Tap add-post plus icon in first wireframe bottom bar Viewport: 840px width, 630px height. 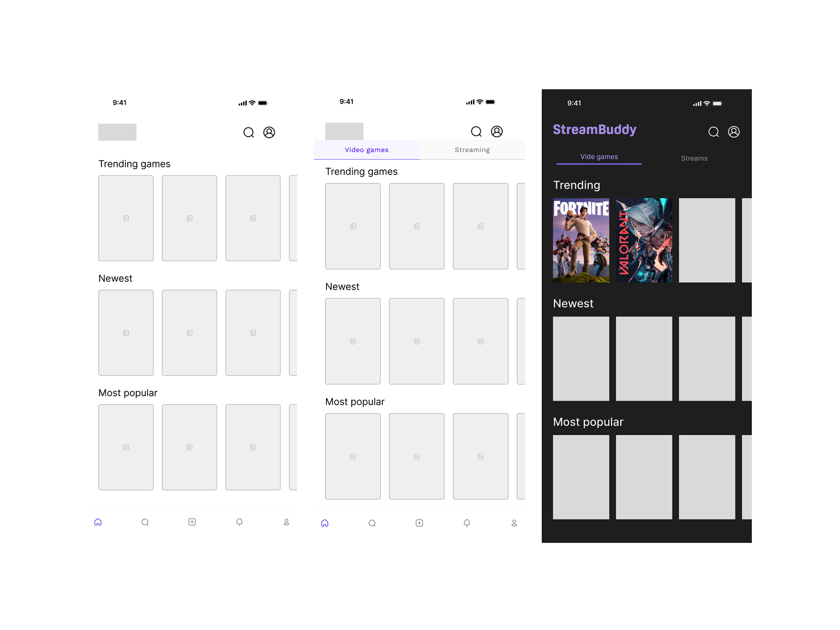pos(192,522)
